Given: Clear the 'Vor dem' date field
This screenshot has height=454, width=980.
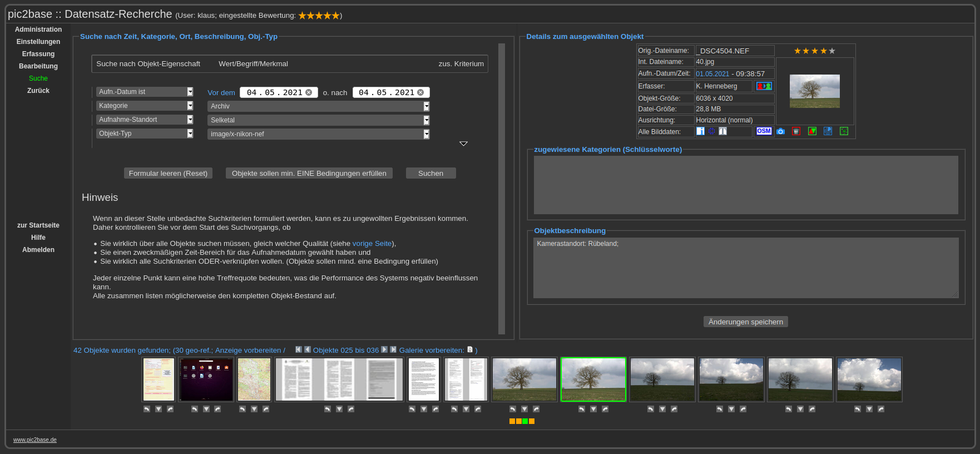Looking at the screenshot, I should [309, 93].
